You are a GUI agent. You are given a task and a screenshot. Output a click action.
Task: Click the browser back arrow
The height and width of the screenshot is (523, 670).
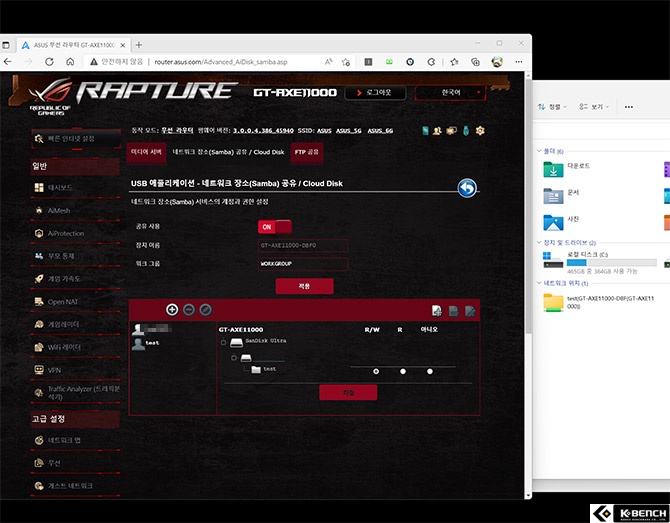pos(7,62)
